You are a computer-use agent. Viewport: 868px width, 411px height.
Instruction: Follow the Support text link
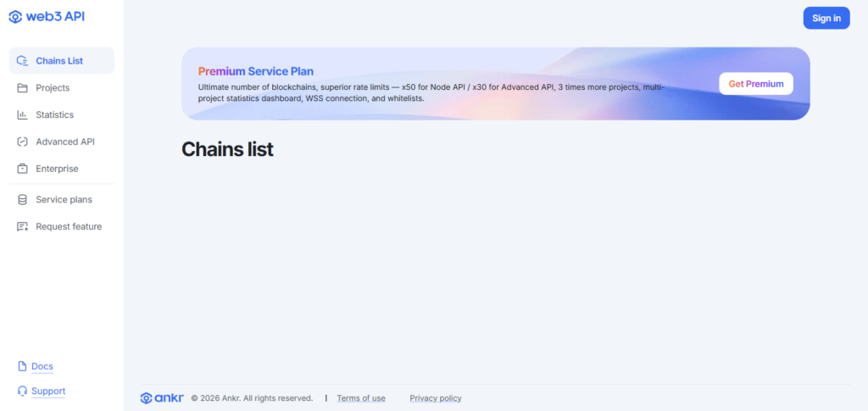[x=48, y=392]
